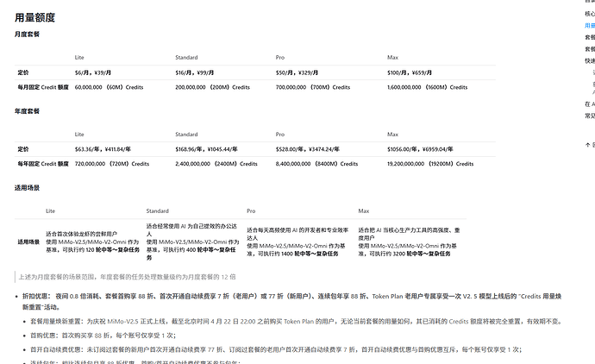Click the 适用场景 row label in scenario table
The width and height of the screenshot is (595, 364).
click(x=28, y=242)
